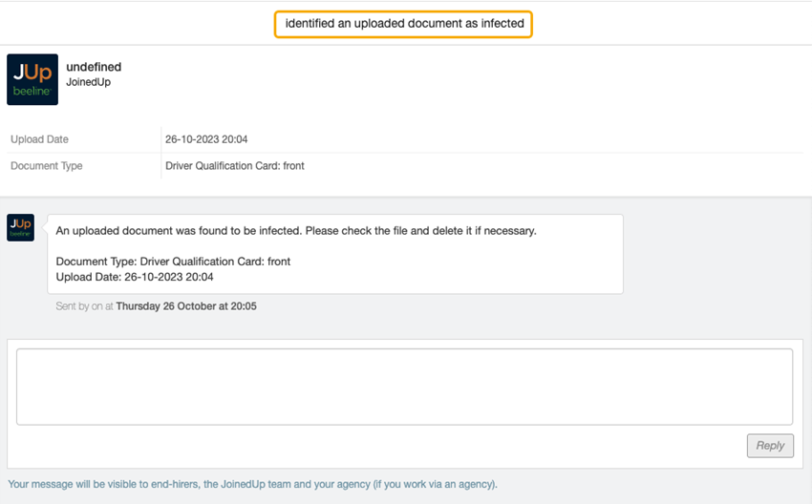Image resolution: width=812 pixels, height=504 pixels.
Task: Select the 26-10-2023 20:04 value in details table
Action: (206, 139)
